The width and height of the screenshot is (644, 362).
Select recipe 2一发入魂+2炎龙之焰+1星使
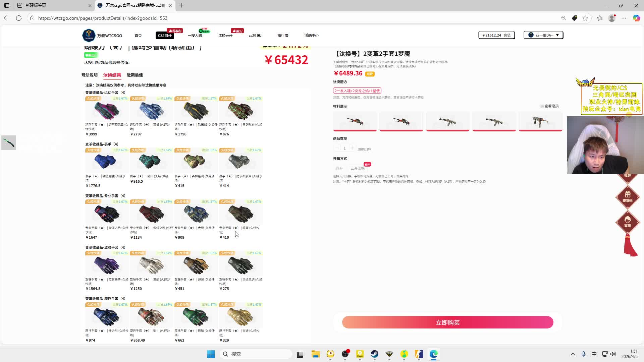click(x=357, y=91)
